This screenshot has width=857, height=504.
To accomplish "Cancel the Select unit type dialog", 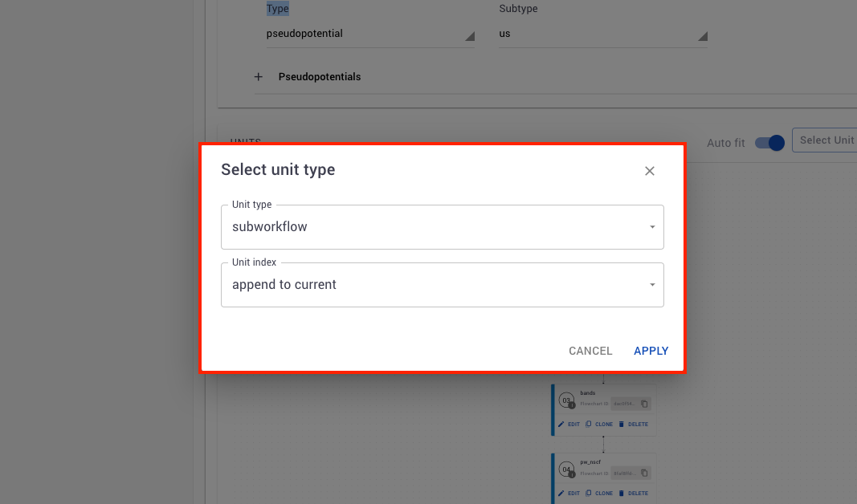I will tap(590, 351).
